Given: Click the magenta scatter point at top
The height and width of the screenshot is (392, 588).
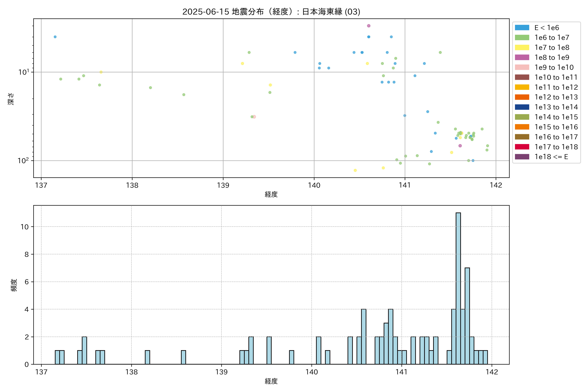Looking at the screenshot, I should pos(368,26).
